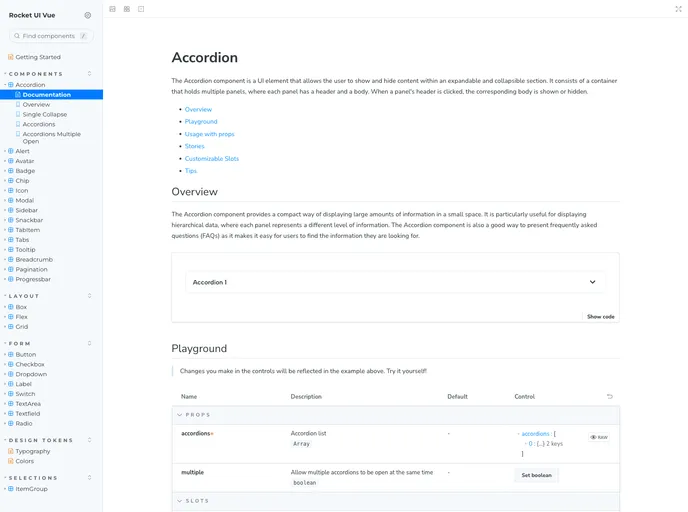Click the Modal component icon

click(11, 201)
